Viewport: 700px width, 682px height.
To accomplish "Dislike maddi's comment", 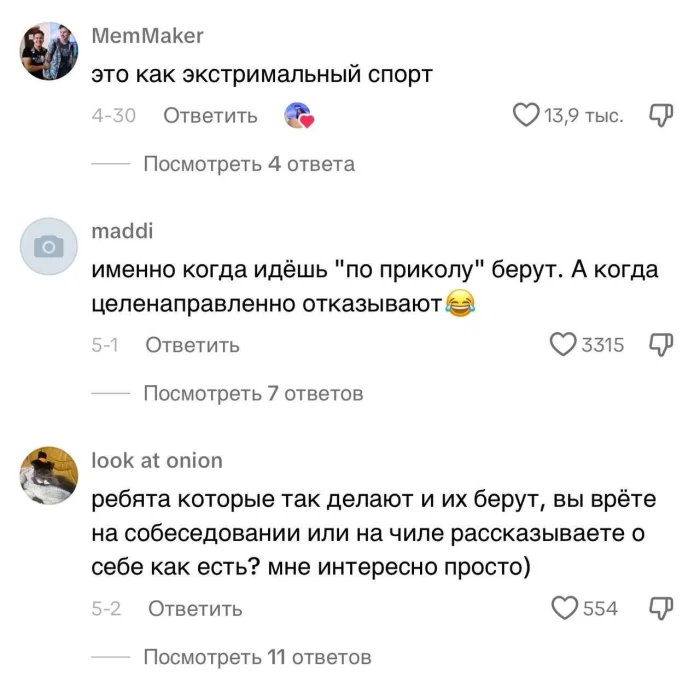I will coord(661,345).
